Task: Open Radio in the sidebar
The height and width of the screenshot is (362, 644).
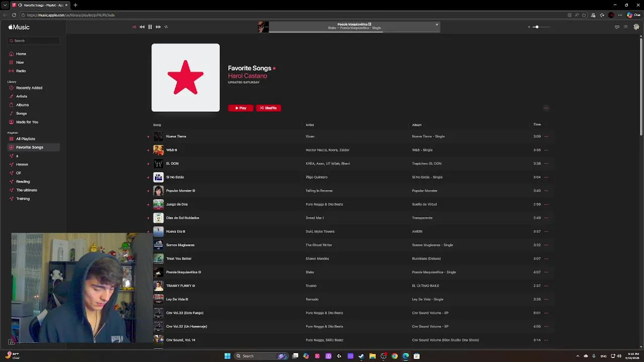Action: pyautogui.click(x=21, y=71)
